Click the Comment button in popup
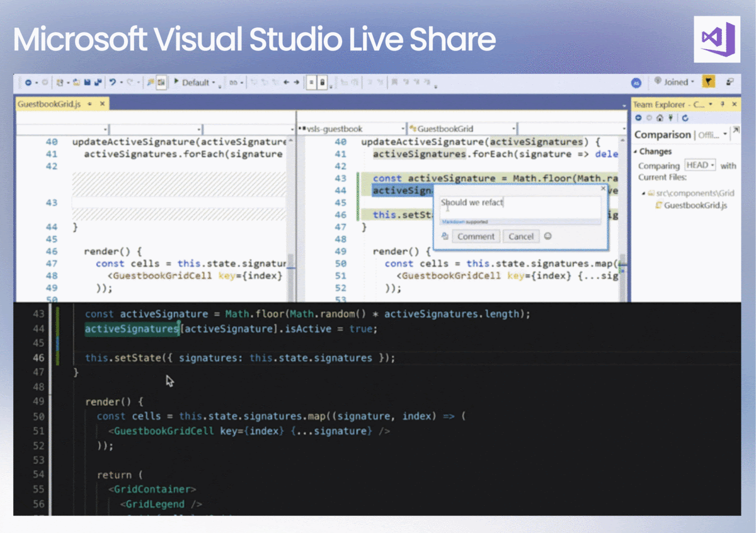Image resolution: width=756 pixels, height=533 pixels. coord(476,237)
